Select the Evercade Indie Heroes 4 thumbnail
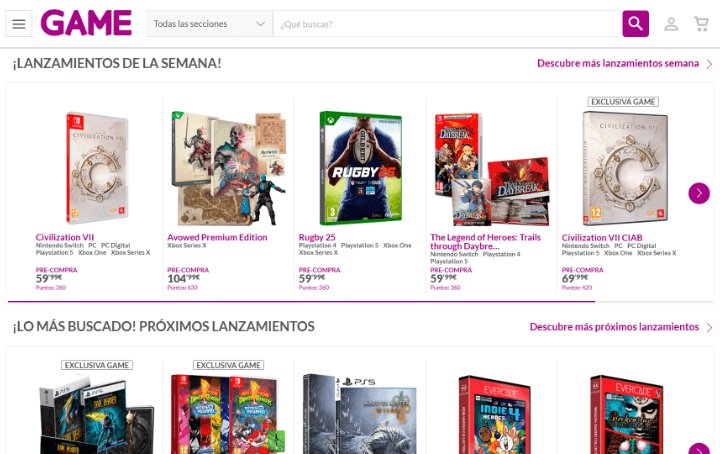The width and height of the screenshot is (720, 454). (x=494, y=415)
